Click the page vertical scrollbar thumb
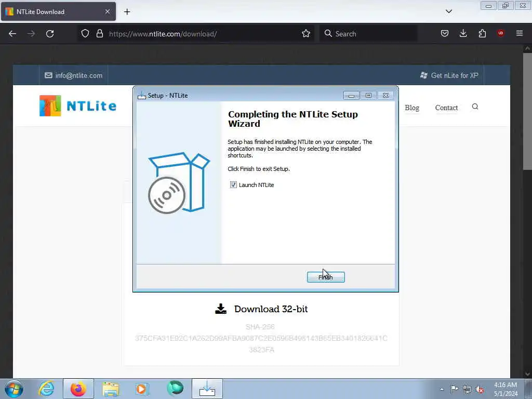Screen dimensions: 532x399 (x=527, y=111)
